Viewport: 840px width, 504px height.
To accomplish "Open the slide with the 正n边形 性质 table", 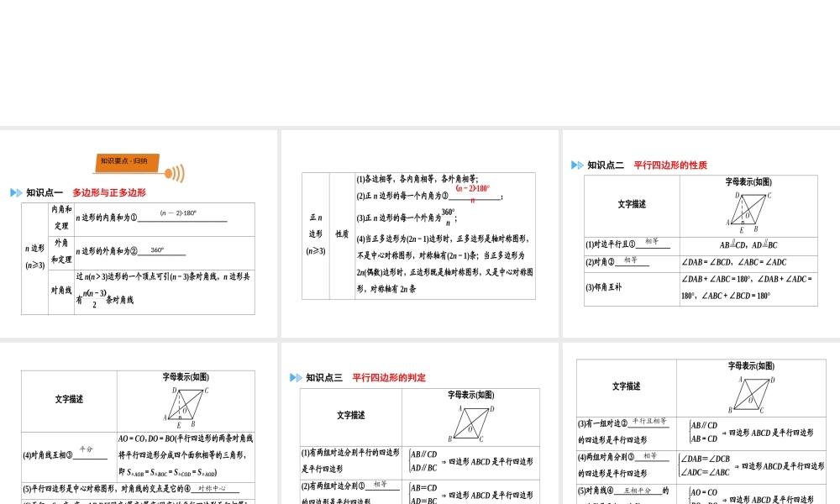I will click(x=419, y=234).
